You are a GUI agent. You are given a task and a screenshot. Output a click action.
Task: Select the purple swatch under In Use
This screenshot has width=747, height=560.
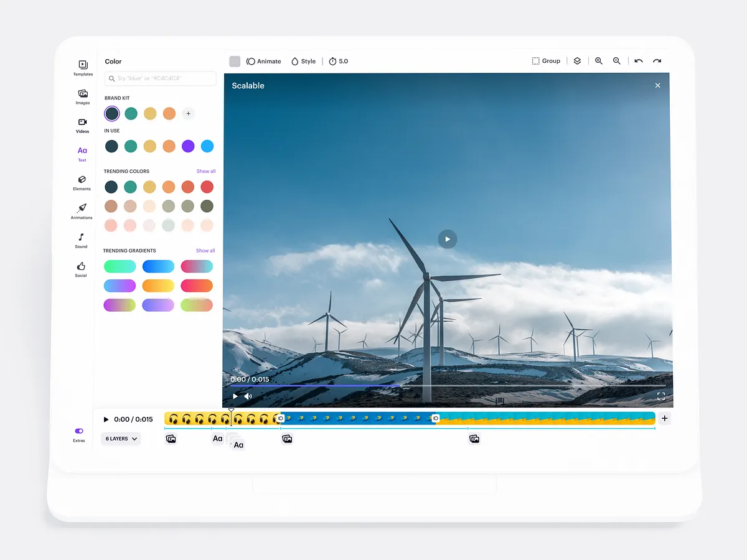[x=188, y=146]
